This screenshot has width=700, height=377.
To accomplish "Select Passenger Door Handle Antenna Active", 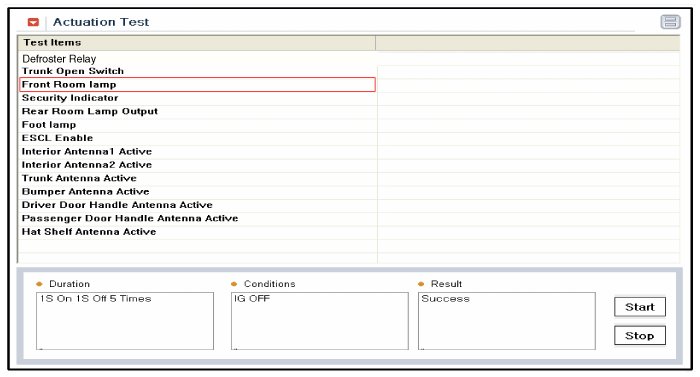I will point(197,218).
